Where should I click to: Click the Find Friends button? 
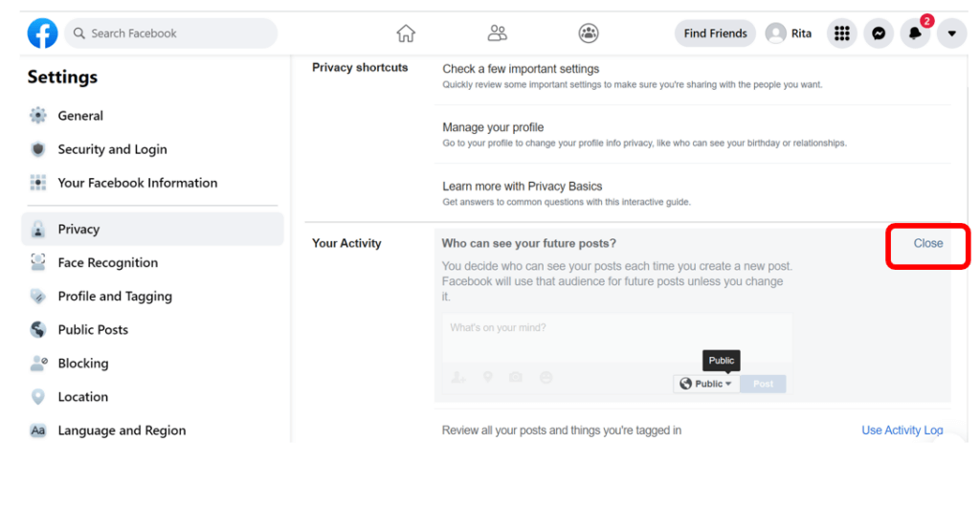tap(715, 33)
